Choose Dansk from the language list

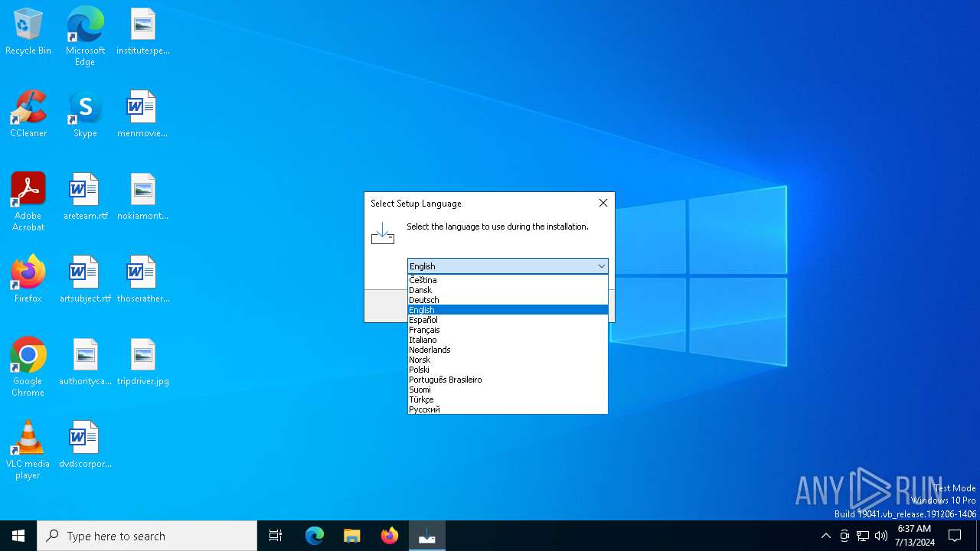tap(508, 290)
